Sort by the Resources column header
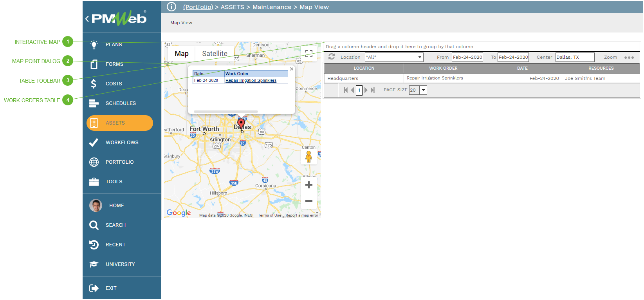644x300 pixels. 601,69
